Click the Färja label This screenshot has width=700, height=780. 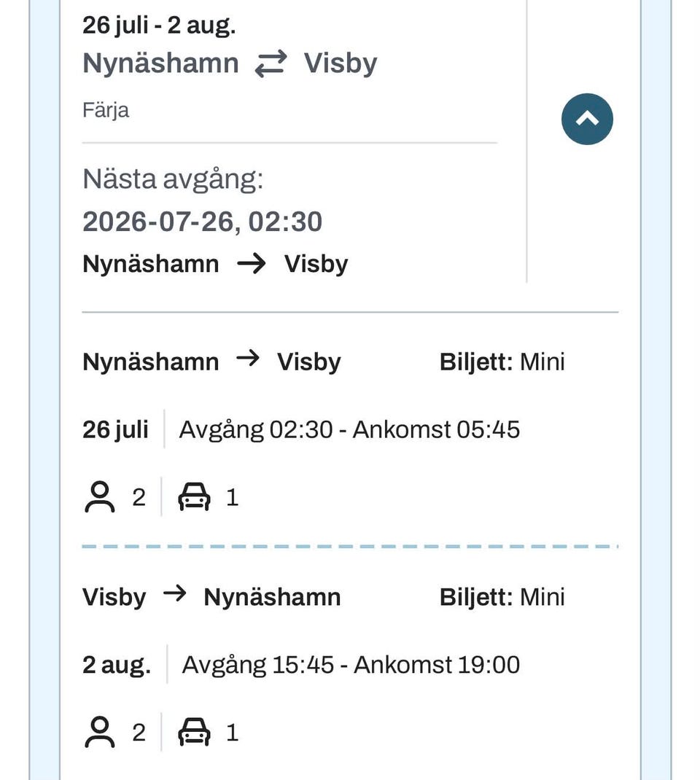click(106, 110)
